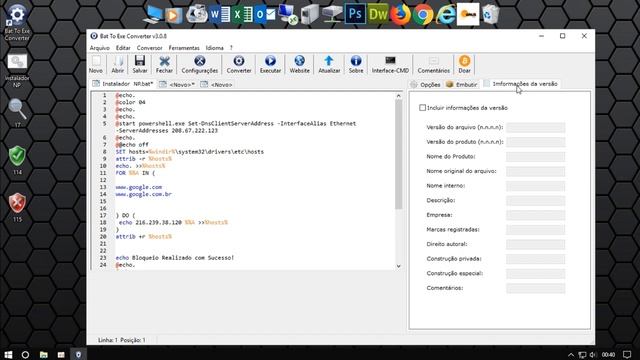This screenshot has width=640, height=360.
Task: Click the Descrição input field
Action: click(536, 200)
